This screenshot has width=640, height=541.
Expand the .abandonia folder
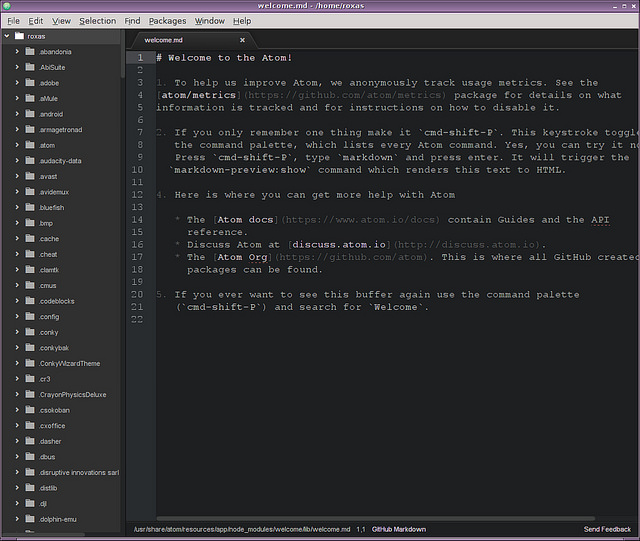point(17,51)
